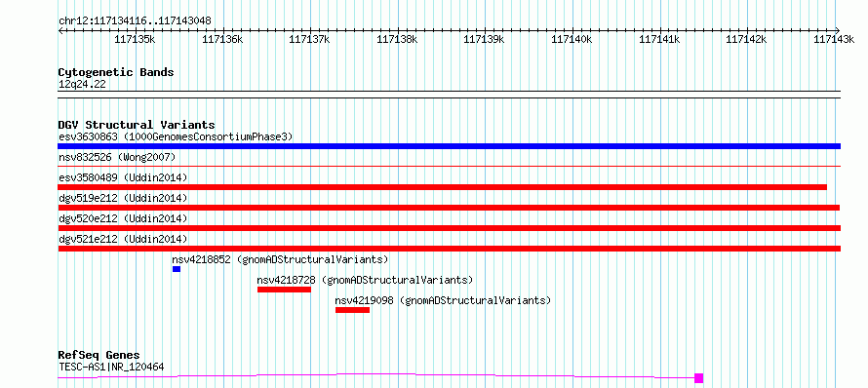
Task: Click the red dgv521e212 variant bar
Action: (449, 249)
